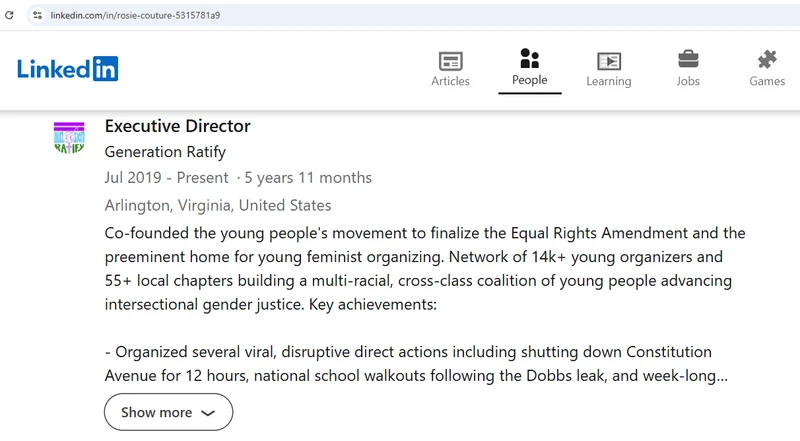This screenshot has height=441, width=800.
Task: Click the Learning video icon
Action: (x=609, y=61)
